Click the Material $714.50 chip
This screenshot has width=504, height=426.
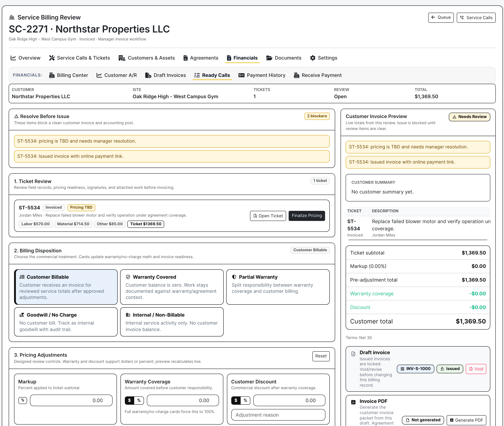73,224
